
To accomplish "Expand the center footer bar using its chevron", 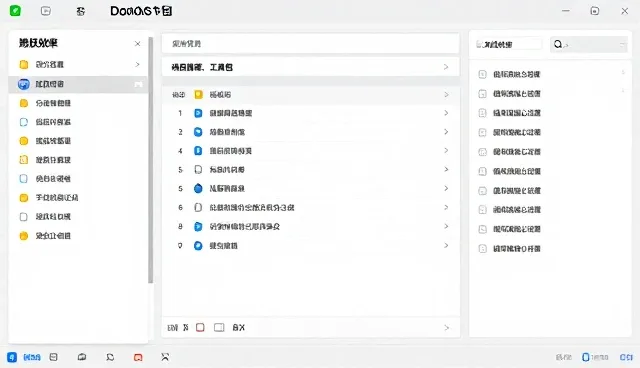I will pos(447,328).
